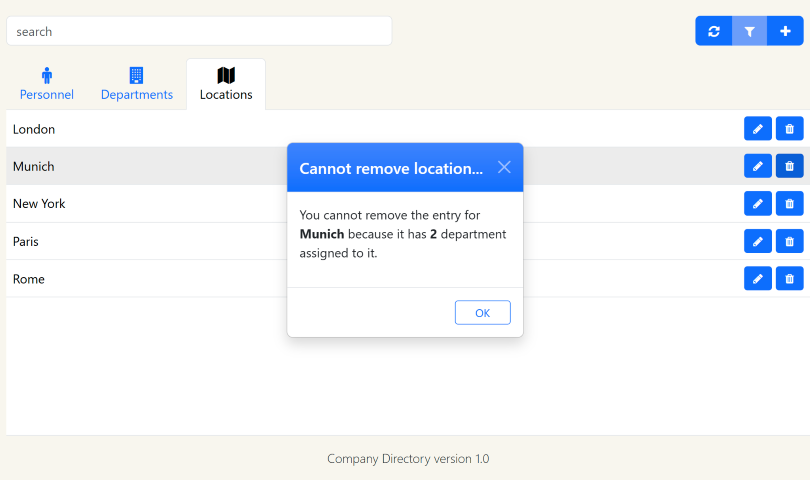Click the refresh icon button
This screenshot has height=480, width=810.
coord(713,31)
